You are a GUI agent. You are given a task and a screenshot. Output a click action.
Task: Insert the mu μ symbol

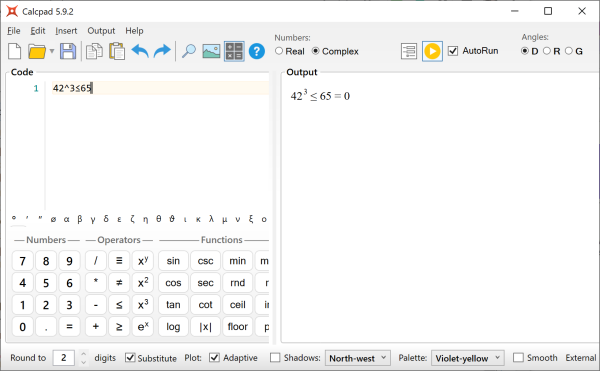pyautogui.click(x=224, y=219)
